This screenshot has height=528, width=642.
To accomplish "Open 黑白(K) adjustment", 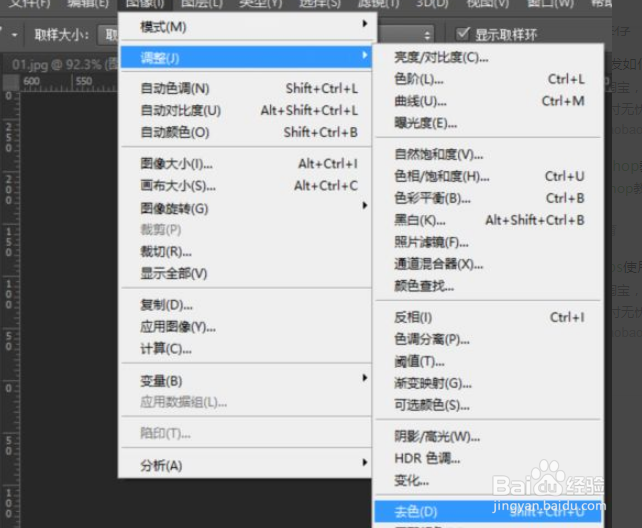I will (489, 221).
